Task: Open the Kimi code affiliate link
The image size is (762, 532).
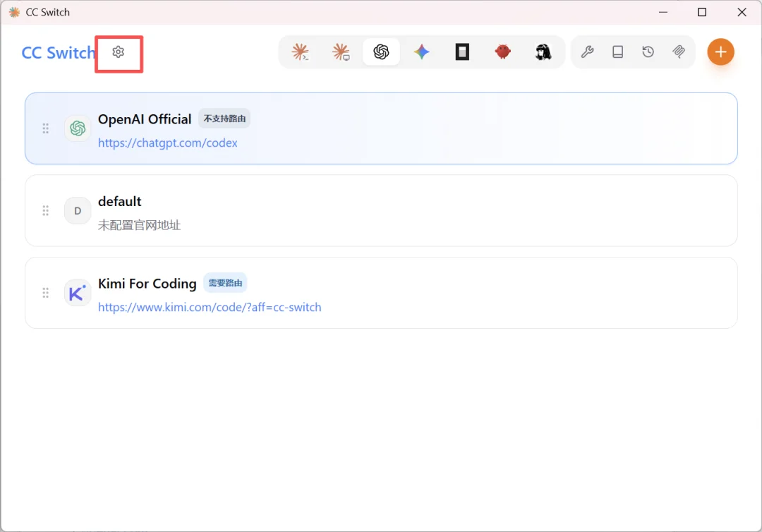Action: pos(210,307)
